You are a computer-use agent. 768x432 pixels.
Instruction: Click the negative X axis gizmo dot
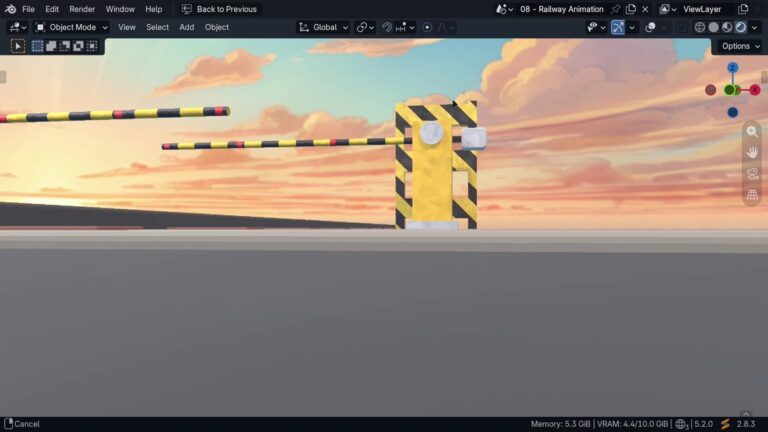point(710,90)
